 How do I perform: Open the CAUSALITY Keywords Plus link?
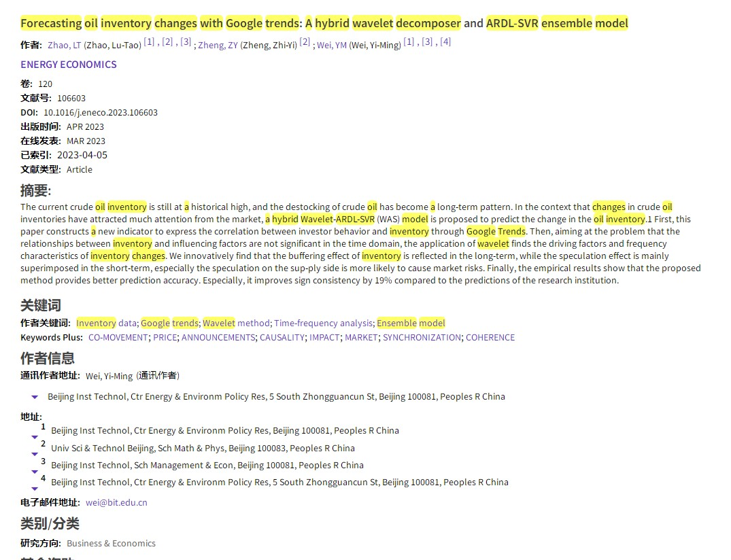282,338
